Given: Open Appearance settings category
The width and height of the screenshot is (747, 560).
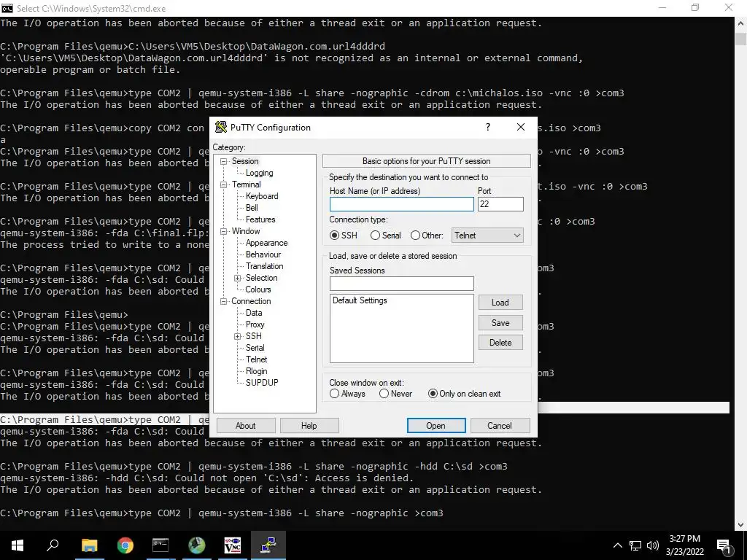Looking at the screenshot, I should tap(266, 243).
